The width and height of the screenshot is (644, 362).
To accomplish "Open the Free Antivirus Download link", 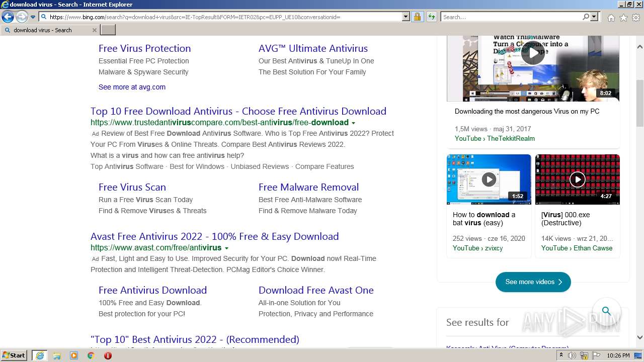I will click(152, 290).
